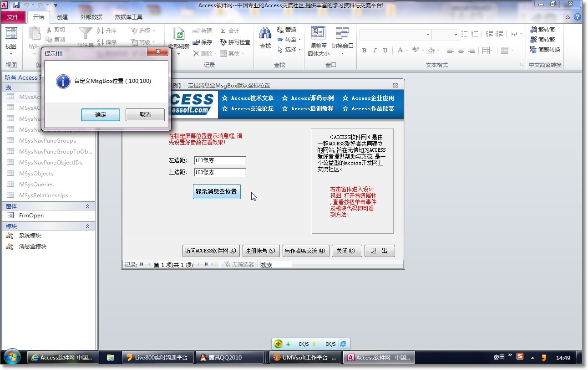Click the 剪切 (Cut) scissors icon
This screenshot has height=370, width=588.
coord(49,30)
